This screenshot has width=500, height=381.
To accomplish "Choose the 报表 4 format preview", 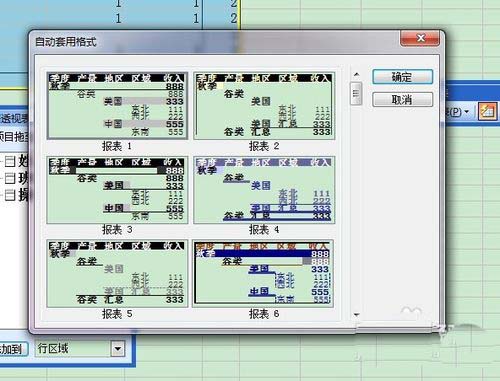I will [x=264, y=190].
